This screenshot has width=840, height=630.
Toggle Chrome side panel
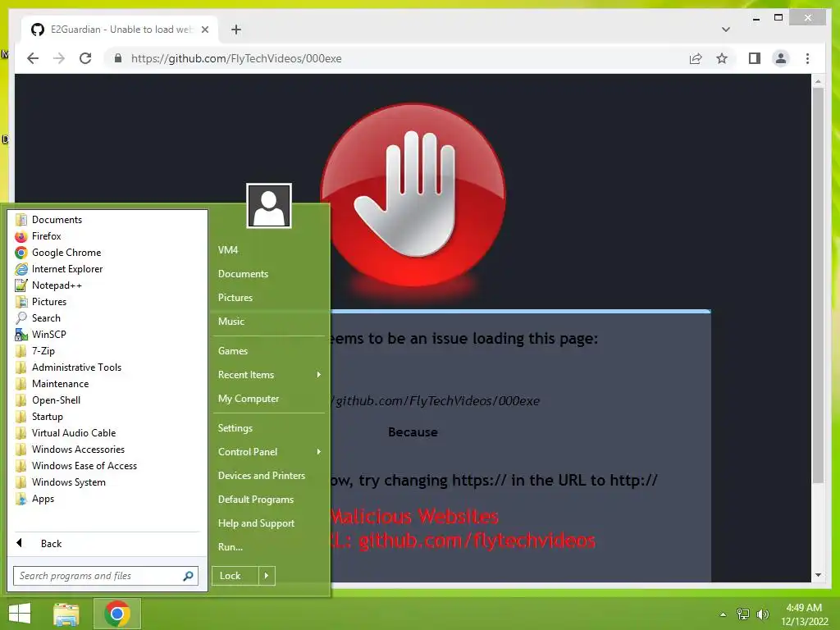(755, 58)
